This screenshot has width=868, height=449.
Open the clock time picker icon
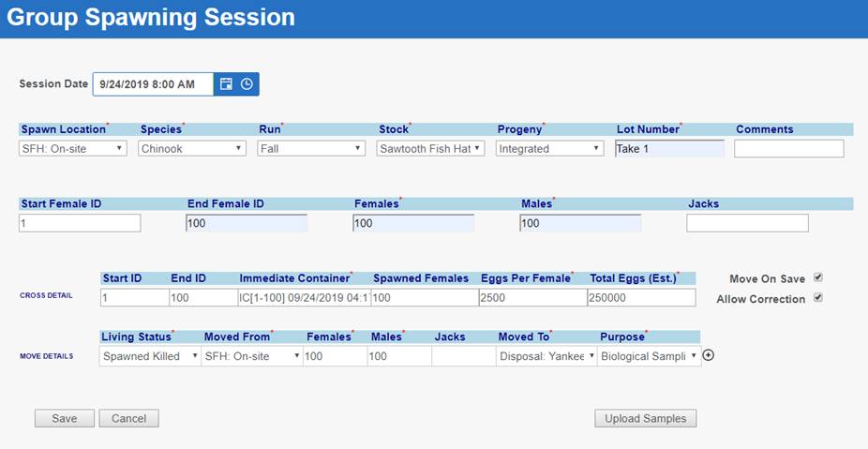(x=247, y=84)
